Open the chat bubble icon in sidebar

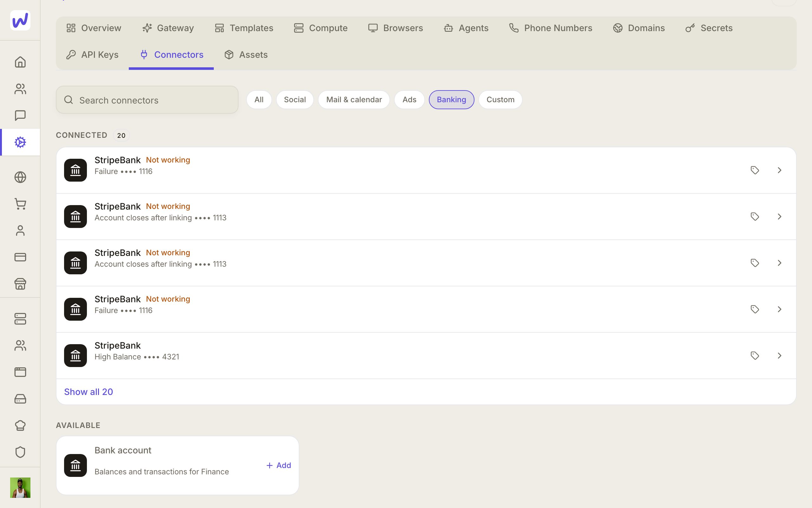pyautogui.click(x=20, y=115)
